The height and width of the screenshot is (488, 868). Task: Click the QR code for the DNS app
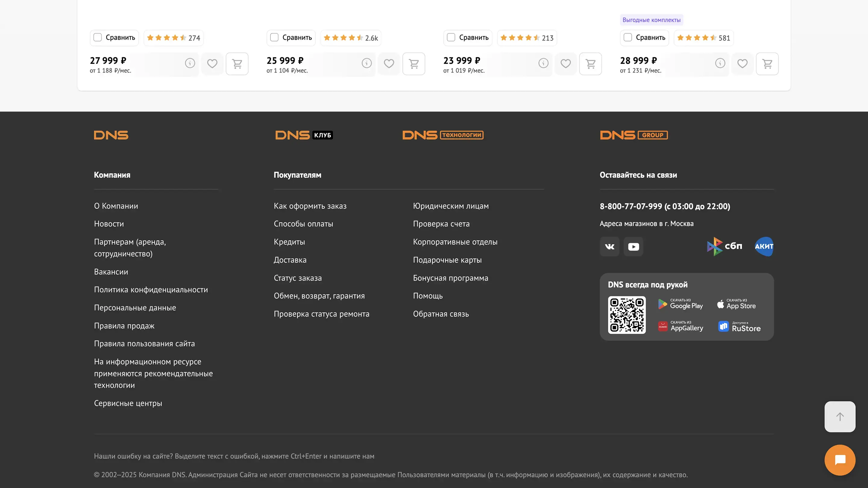627,315
